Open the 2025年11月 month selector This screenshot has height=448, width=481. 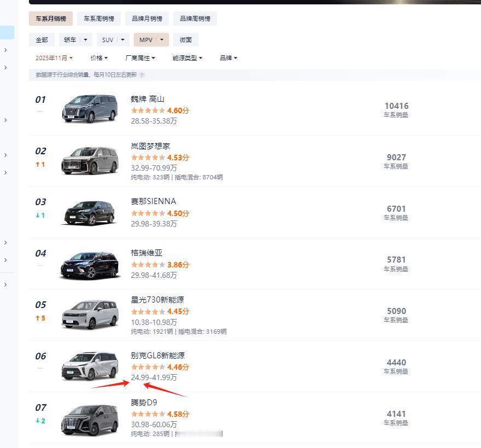[54, 58]
